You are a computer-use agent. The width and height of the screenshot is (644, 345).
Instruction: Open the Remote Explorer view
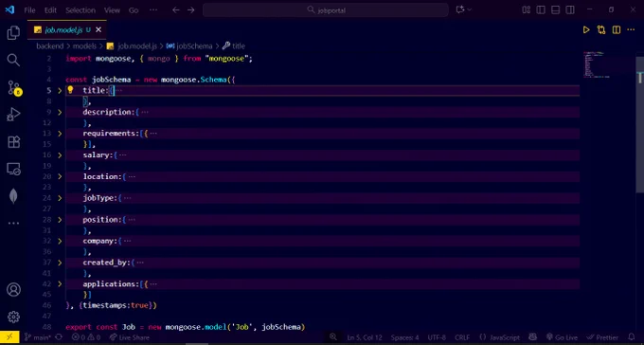[x=13, y=169]
